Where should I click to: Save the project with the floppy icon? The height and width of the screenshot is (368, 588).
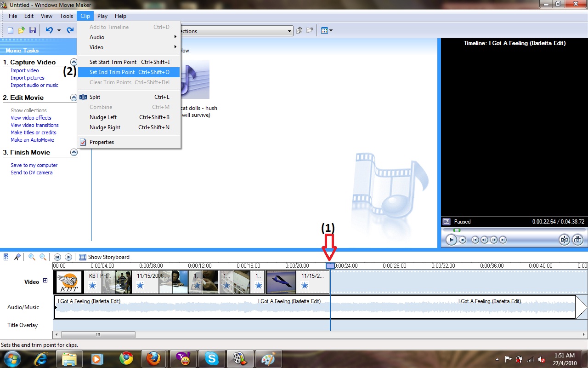pos(33,30)
